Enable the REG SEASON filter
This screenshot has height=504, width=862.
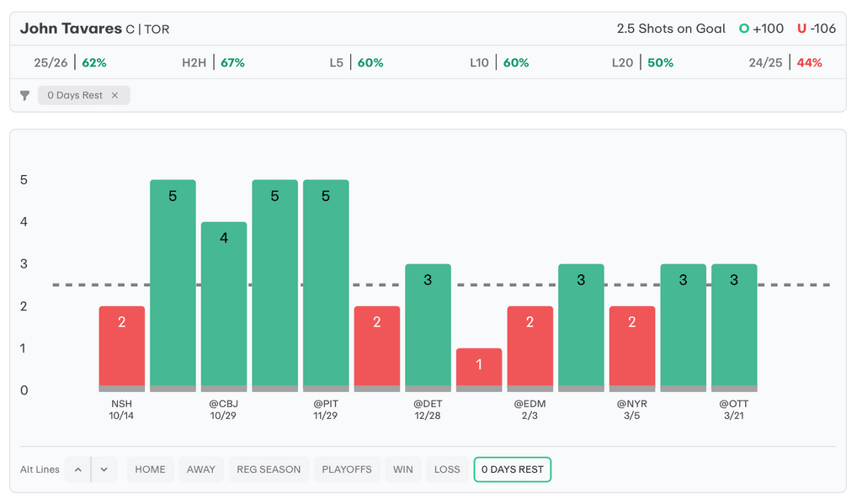pyautogui.click(x=269, y=470)
